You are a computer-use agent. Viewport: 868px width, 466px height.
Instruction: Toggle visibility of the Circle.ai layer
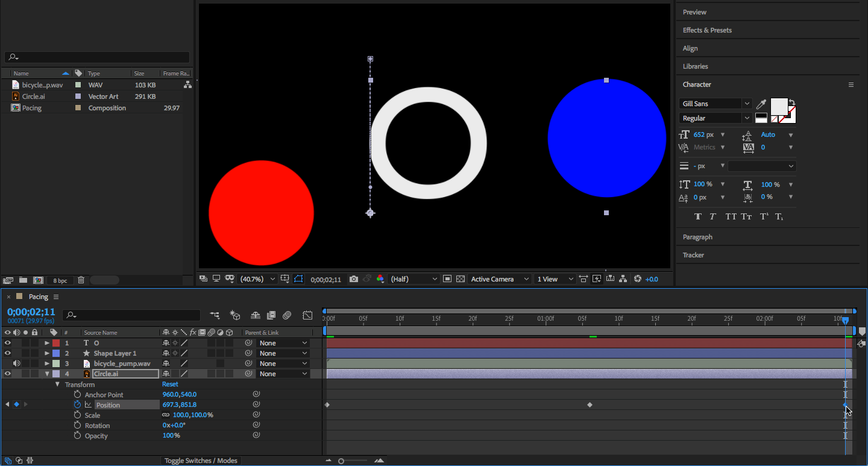(x=8, y=374)
